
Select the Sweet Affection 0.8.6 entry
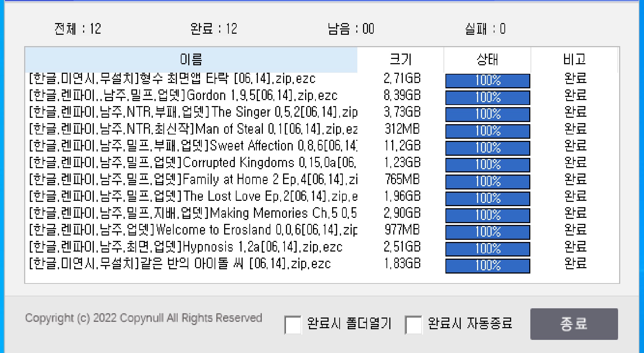pyautogui.click(x=193, y=146)
